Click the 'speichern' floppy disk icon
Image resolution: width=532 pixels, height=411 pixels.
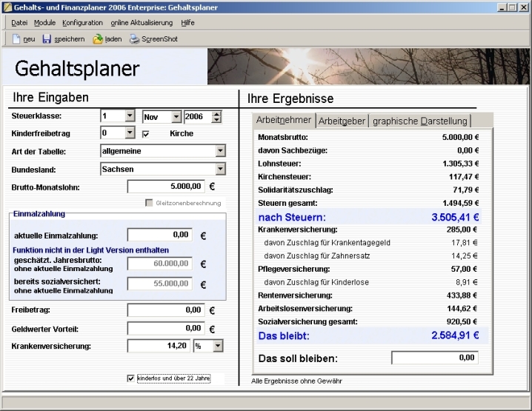click(x=47, y=39)
